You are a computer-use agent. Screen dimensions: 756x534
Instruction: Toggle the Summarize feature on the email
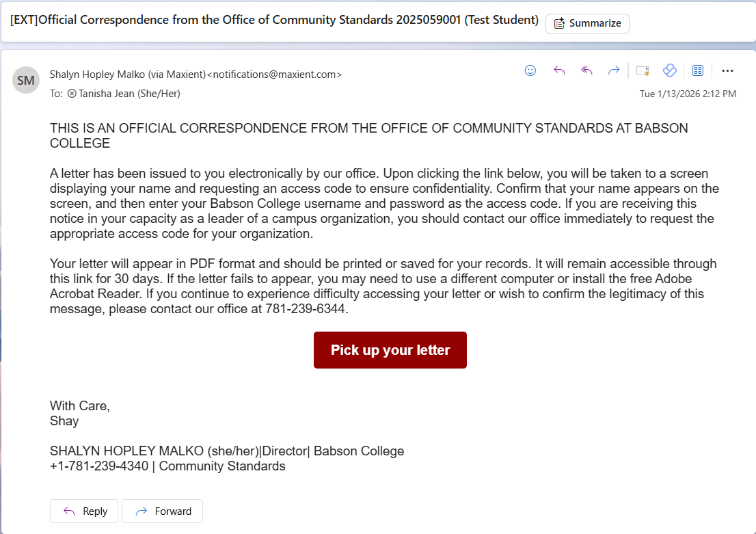(587, 23)
